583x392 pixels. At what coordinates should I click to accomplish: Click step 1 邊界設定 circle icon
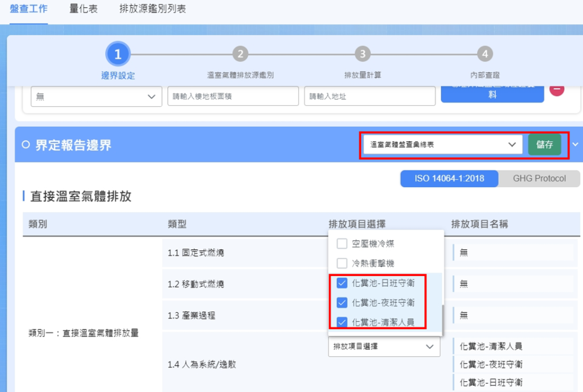tap(118, 54)
